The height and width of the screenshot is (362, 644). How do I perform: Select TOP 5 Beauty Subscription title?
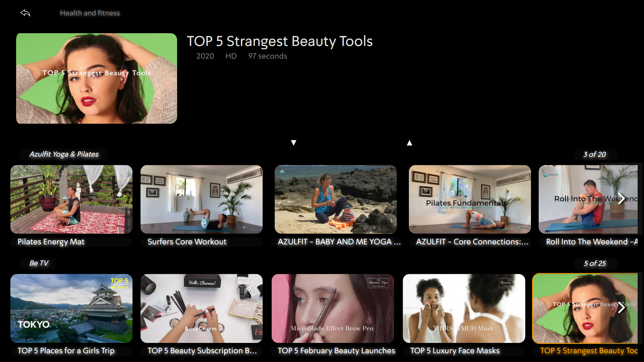pyautogui.click(x=202, y=351)
